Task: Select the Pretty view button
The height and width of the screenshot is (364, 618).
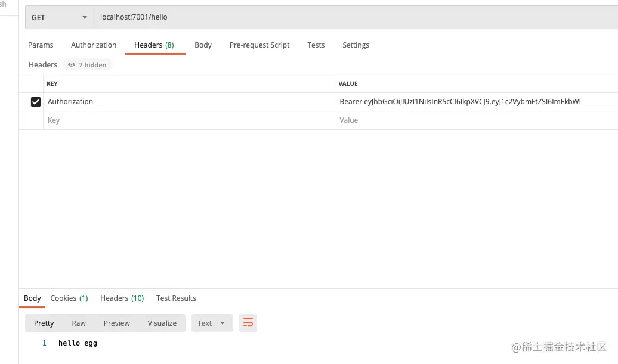Action: (x=44, y=323)
